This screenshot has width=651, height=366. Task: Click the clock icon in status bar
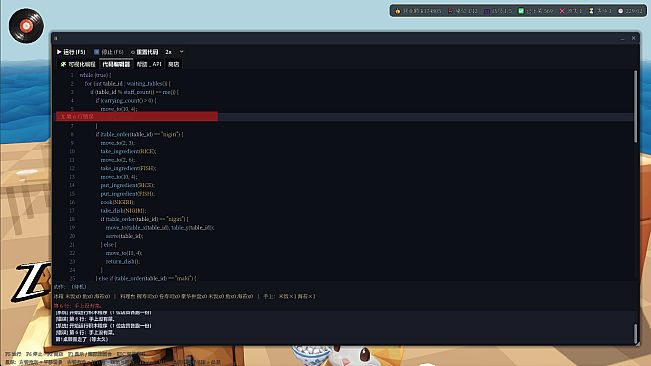pos(621,11)
